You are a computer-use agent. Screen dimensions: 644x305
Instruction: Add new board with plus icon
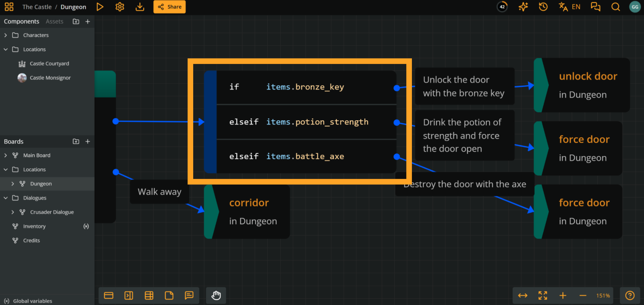(x=88, y=141)
